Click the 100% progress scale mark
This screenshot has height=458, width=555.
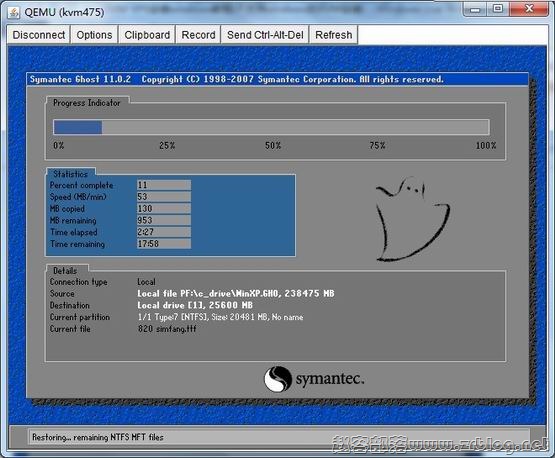pos(486,145)
